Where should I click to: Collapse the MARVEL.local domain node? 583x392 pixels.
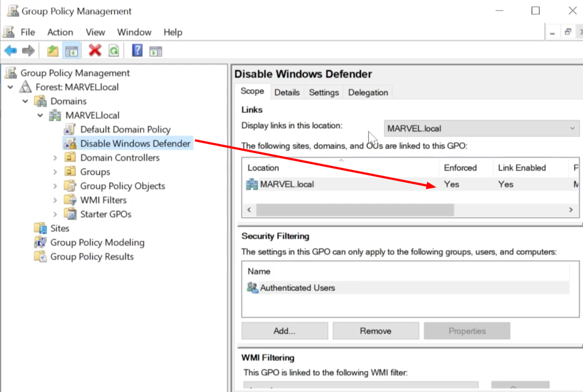click(x=40, y=115)
